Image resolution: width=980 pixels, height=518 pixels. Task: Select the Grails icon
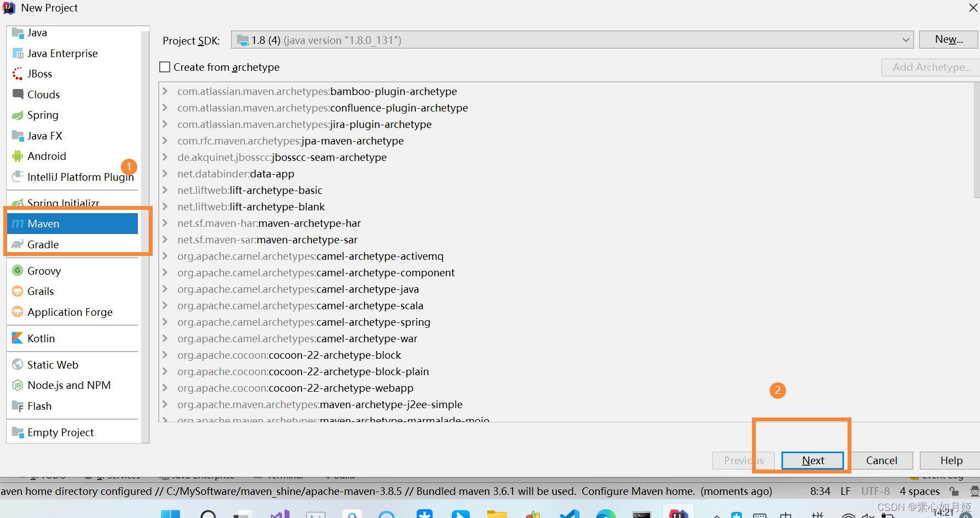(x=18, y=291)
